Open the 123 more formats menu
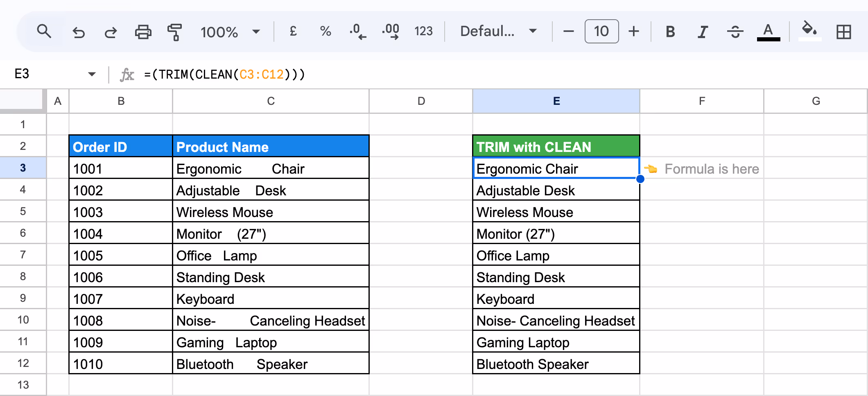 click(423, 31)
